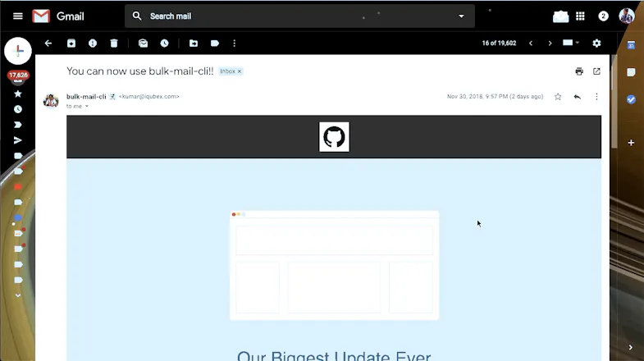Click the Important label in sidebar
This screenshot has height=361, width=644.
[x=18, y=125]
